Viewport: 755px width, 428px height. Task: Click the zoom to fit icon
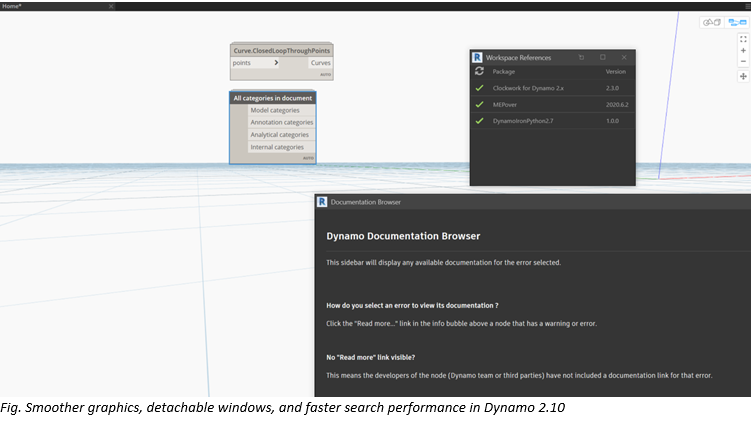[743, 39]
